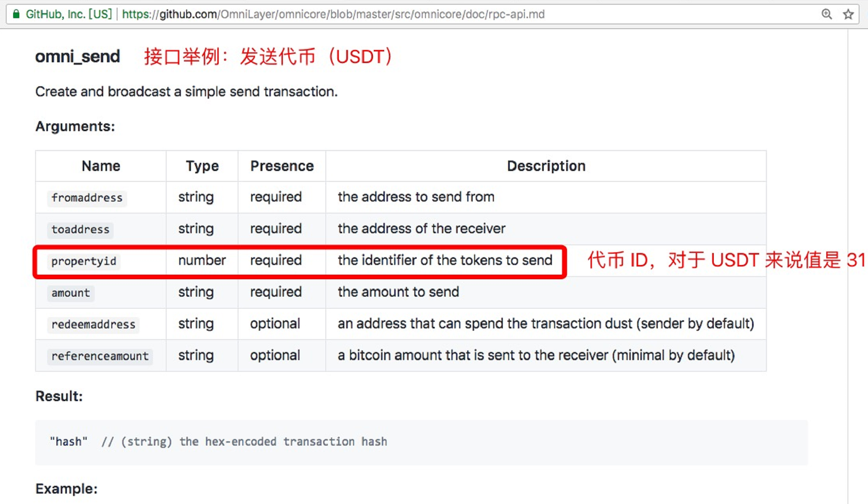Select the fromaddress table cell
Viewport: 868px width, 504px height.
[87, 197]
